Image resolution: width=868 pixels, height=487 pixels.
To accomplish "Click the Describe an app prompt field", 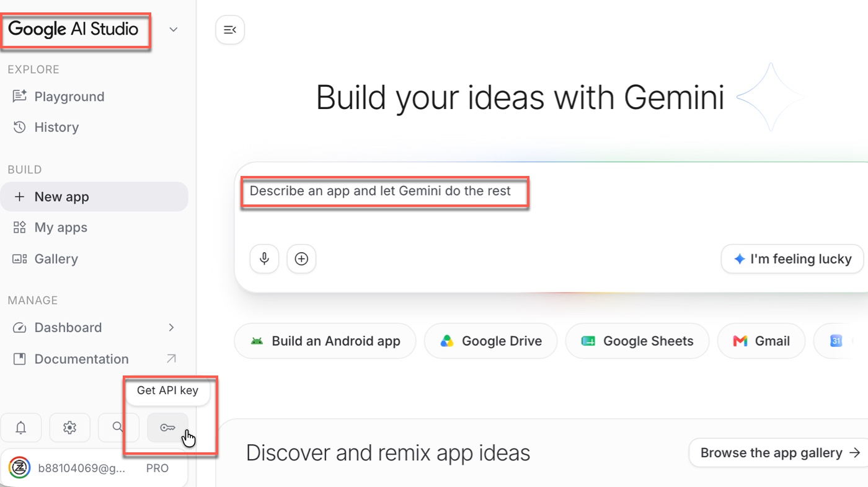I will coord(380,191).
